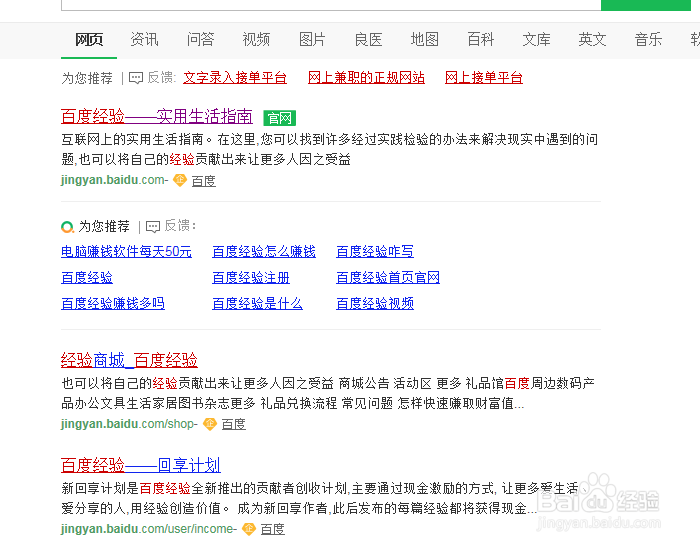Open related search 百度经验视频
The width and height of the screenshot is (700, 548).
[x=375, y=303]
